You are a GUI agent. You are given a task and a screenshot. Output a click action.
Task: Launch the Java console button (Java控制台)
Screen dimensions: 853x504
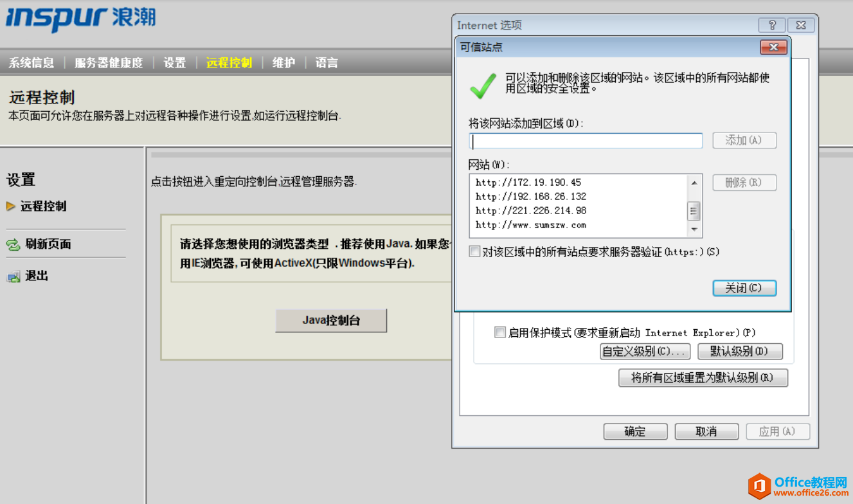pyautogui.click(x=331, y=320)
